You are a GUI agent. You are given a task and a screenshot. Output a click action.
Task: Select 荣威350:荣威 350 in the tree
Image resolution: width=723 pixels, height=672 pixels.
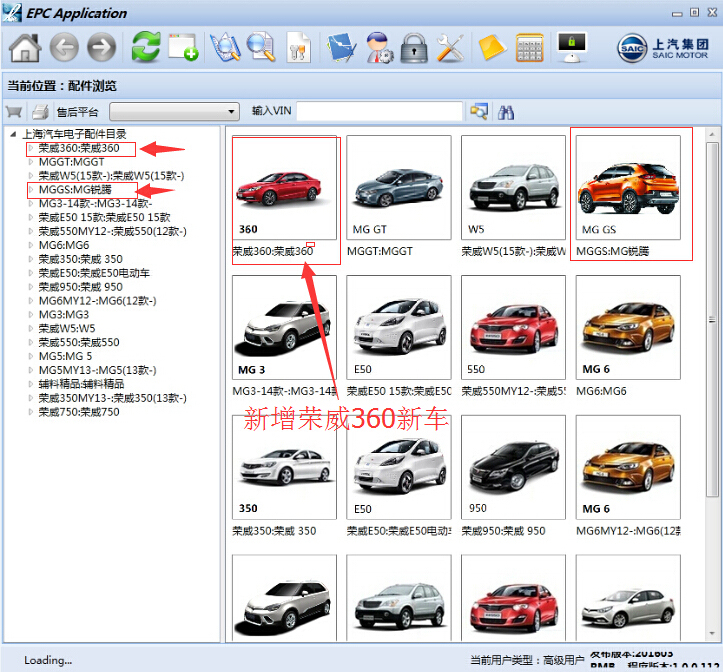pos(80,259)
